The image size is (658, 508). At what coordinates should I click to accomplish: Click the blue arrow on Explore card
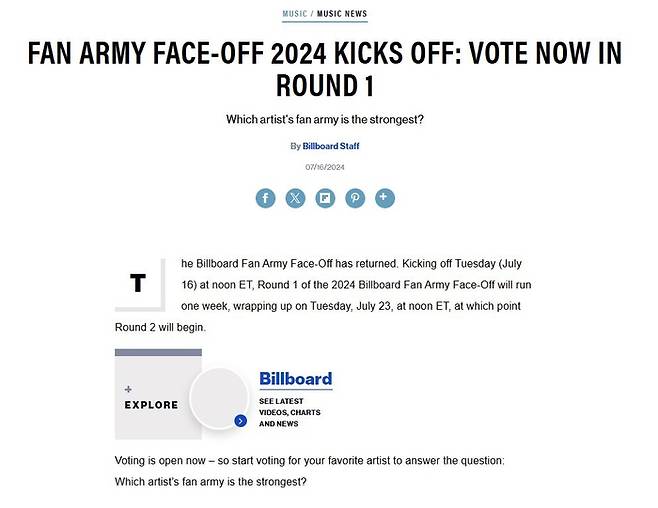tap(240, 421)
